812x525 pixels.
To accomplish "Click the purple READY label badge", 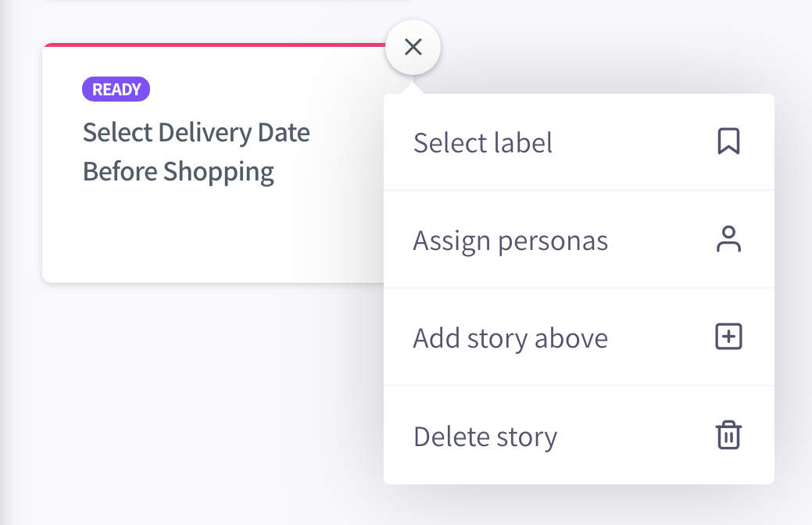I will click(116, 89).
